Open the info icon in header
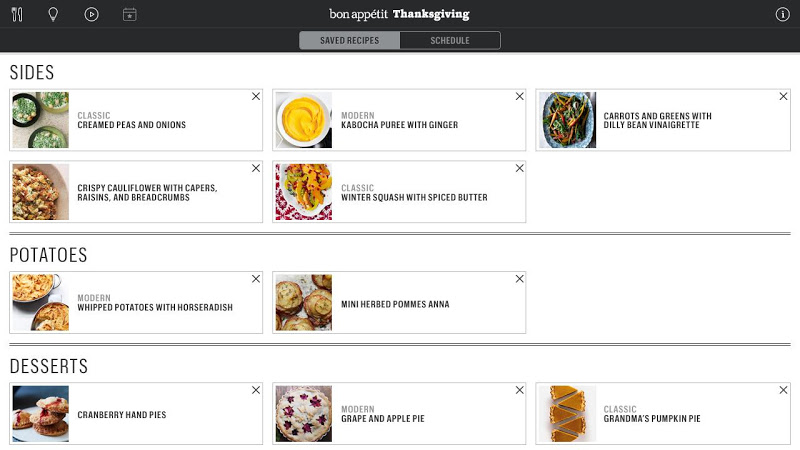Viewport: 800px width, 450px height. pyautogui.click(x=782, y=15)
